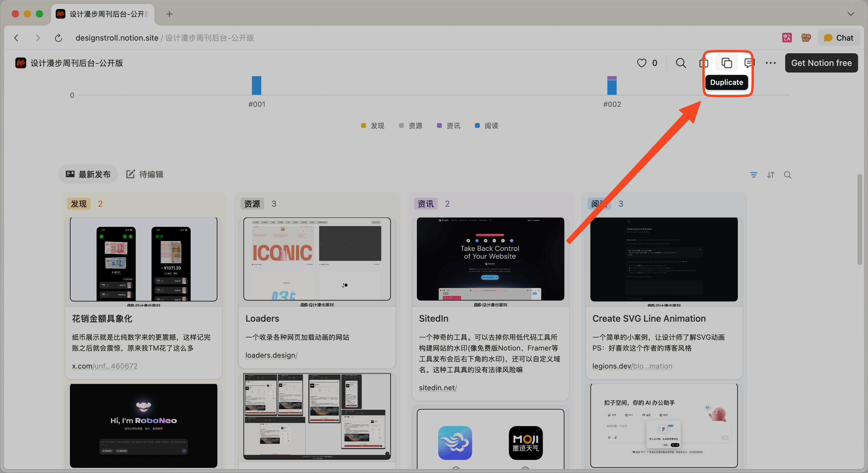
Task: Click the database sort arrows icon
Action: click(771, 175)
